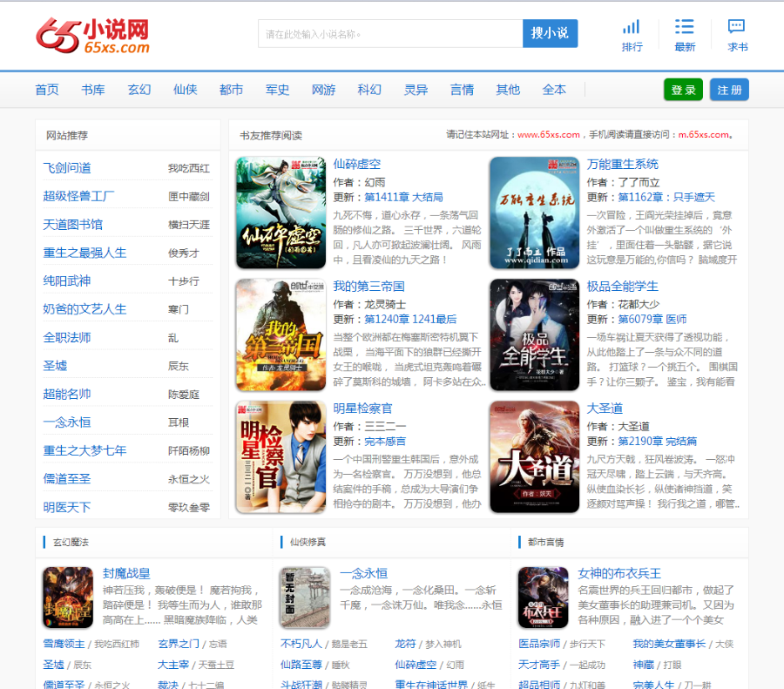Open 医品宗师 in 都市言情 list
The image size is (784, 689).
[x=539, y=644]
